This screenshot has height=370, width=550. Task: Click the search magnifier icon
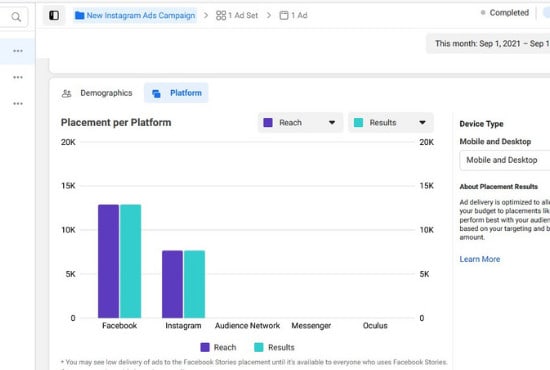(x=16, y=16)
